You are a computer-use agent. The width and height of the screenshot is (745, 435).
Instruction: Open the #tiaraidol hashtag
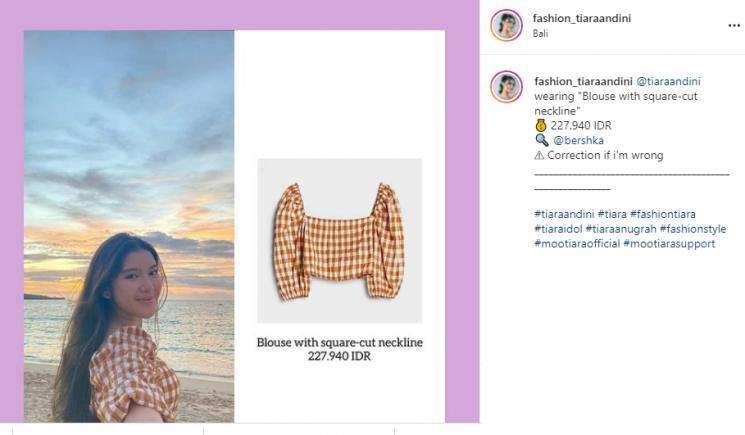coord(556,229)
